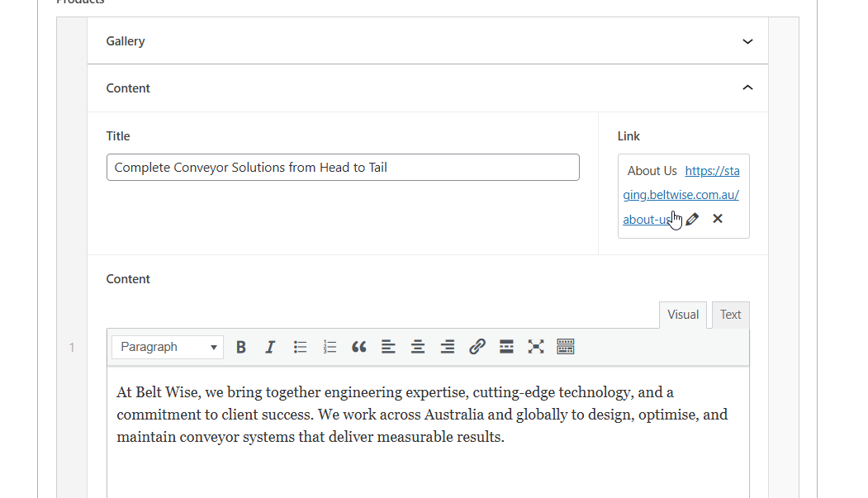The image size is (868, 498).
Task: Click inside the content editor text area
Action: (428, 432)
